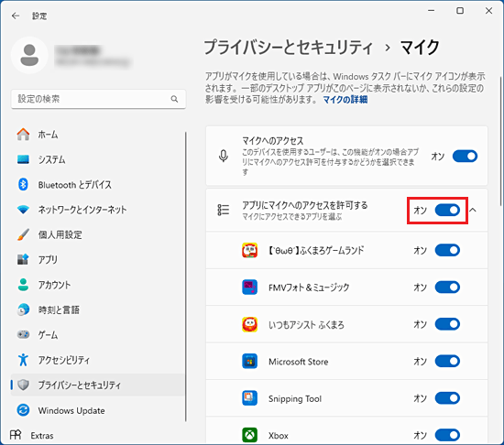Select Windows Update in the sidebar

[x=98, y=410]
